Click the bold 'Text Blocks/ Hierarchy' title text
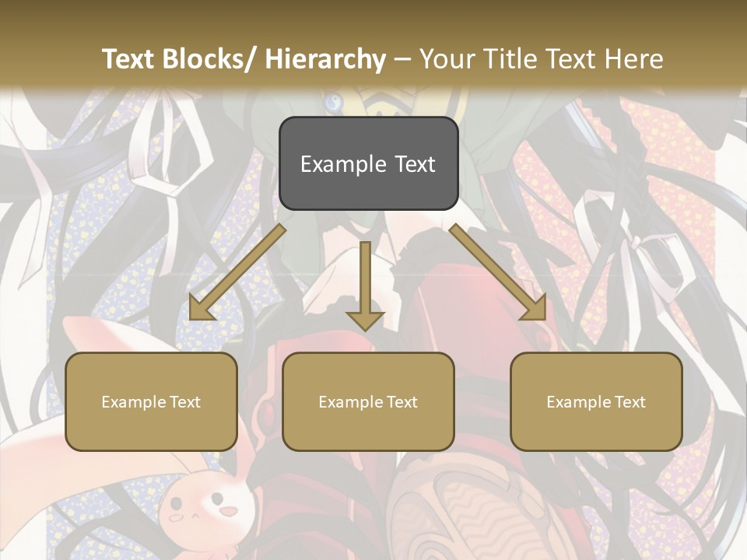 point(244,59)
